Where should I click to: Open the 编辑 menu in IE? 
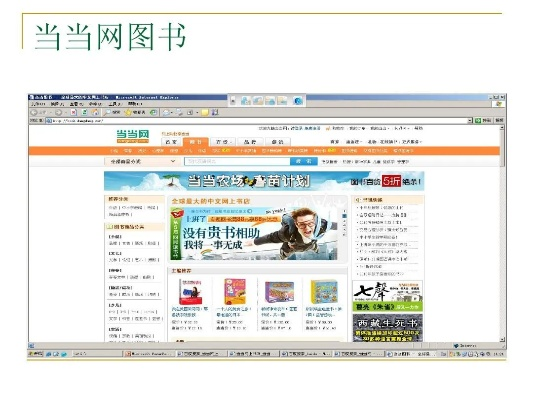[x=57, y=104]
